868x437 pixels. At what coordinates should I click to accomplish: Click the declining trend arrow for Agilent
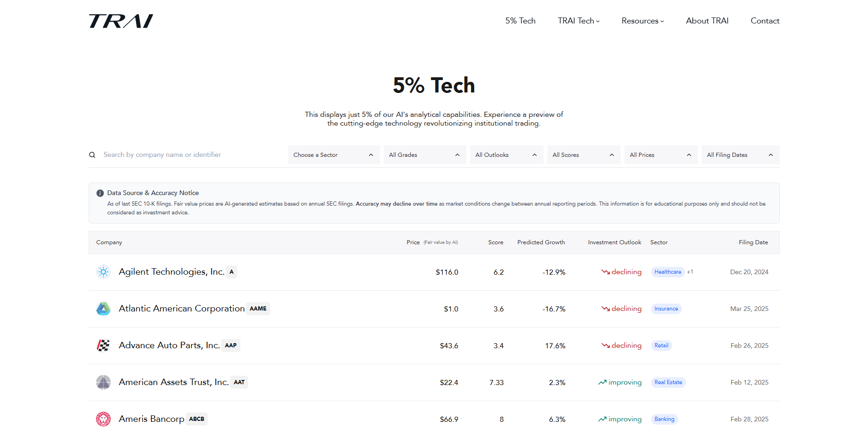pos(606,272)
